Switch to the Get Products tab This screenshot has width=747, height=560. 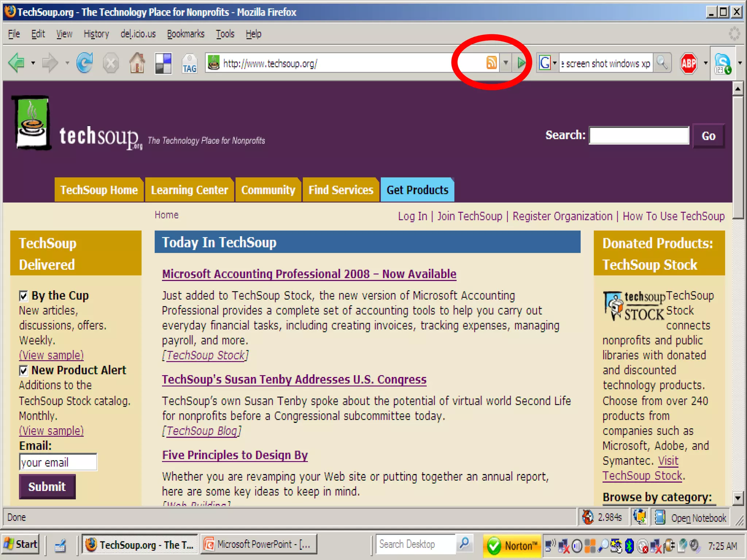coord(417,190)
